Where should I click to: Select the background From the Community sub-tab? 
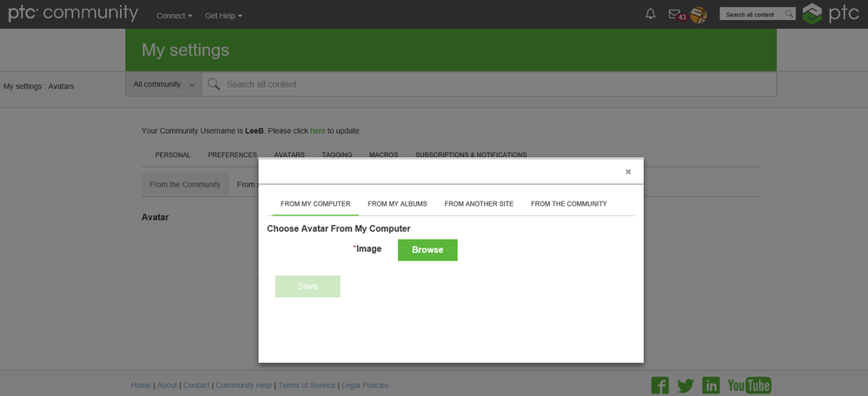coord(185,185)
